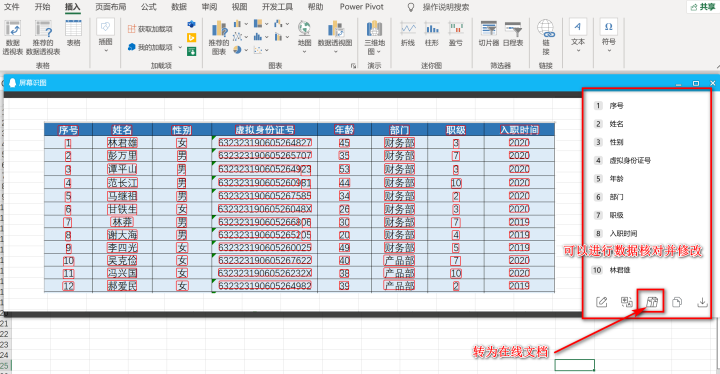Click the recognized name 彭万里 in image
Viewport: 720px width, 374px height.
coord(122,155)
